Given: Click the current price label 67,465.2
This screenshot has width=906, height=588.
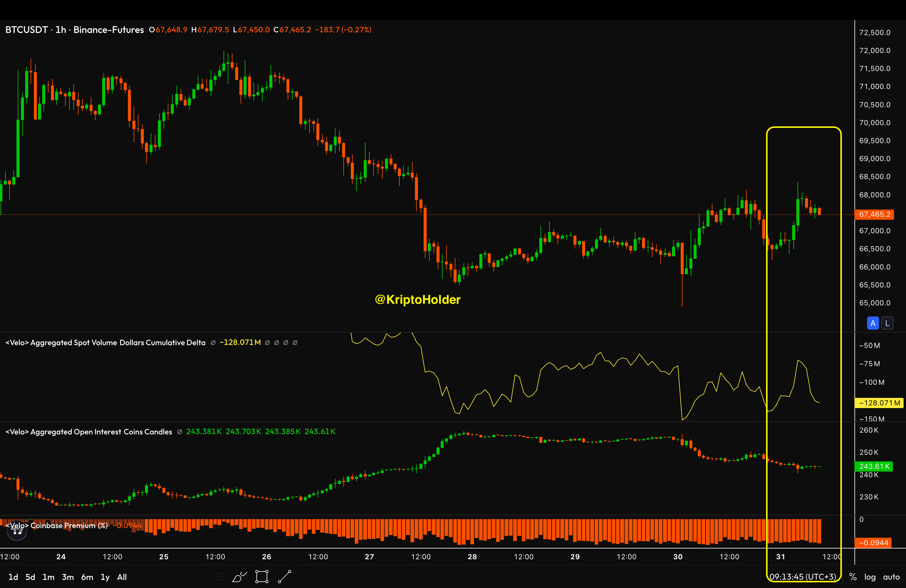Looking at the screenshot, I should click(x=875, y=214).
